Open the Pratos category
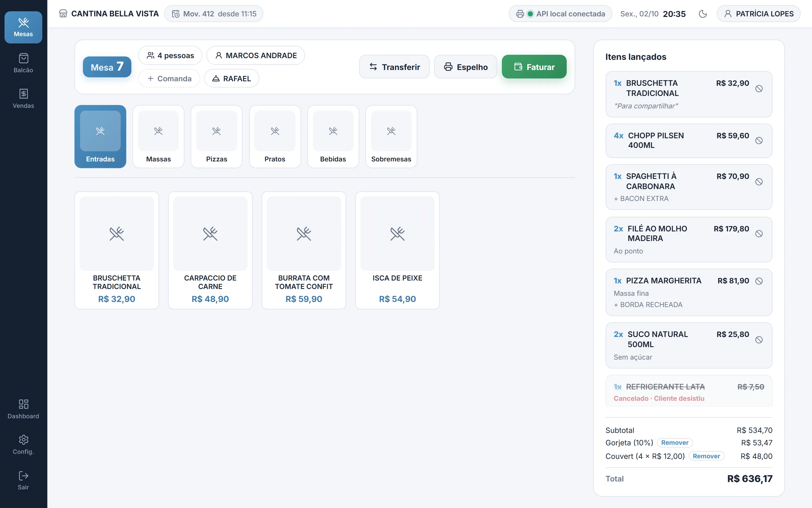 (x=275, y=136)
